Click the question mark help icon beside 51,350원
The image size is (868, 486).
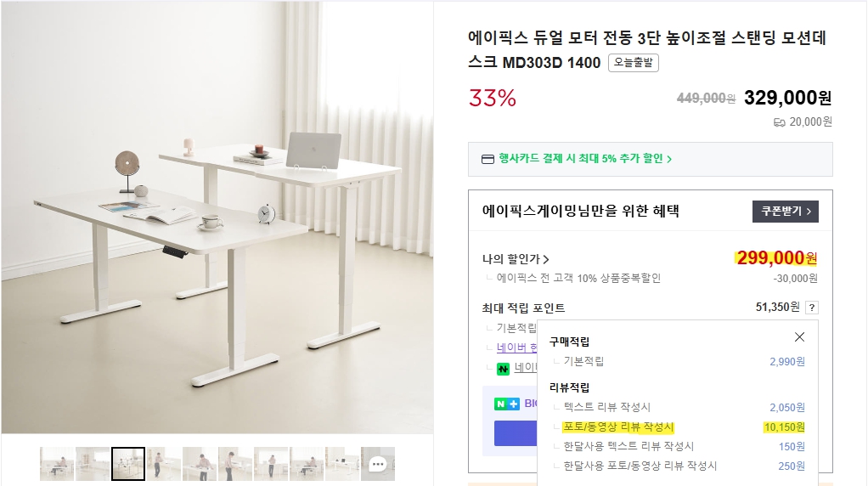coord(812,308)
